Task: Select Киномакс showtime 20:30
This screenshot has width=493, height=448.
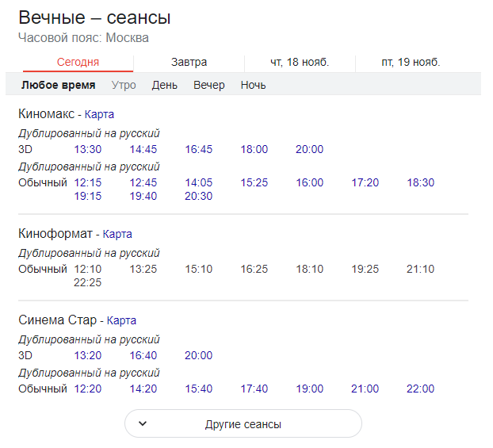Action: pyautogui.click(x=199, y=196)
